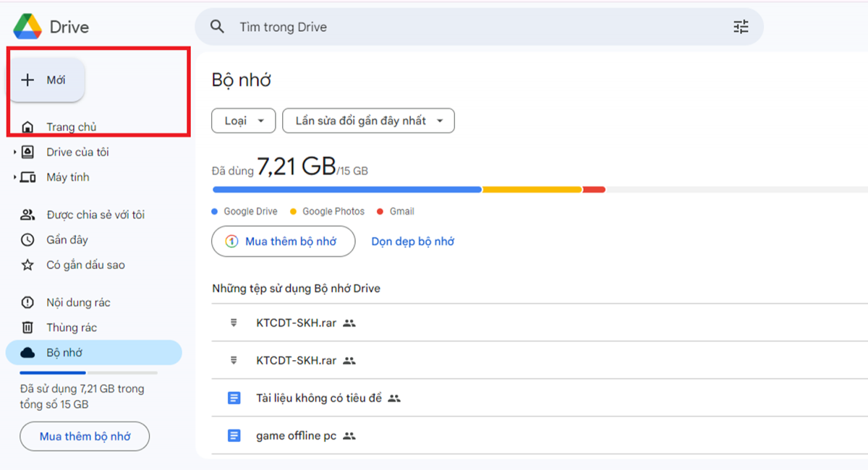Click the Drive của tôi drive icon
This screenshot has height=470, width=868.
click(27, 152)
